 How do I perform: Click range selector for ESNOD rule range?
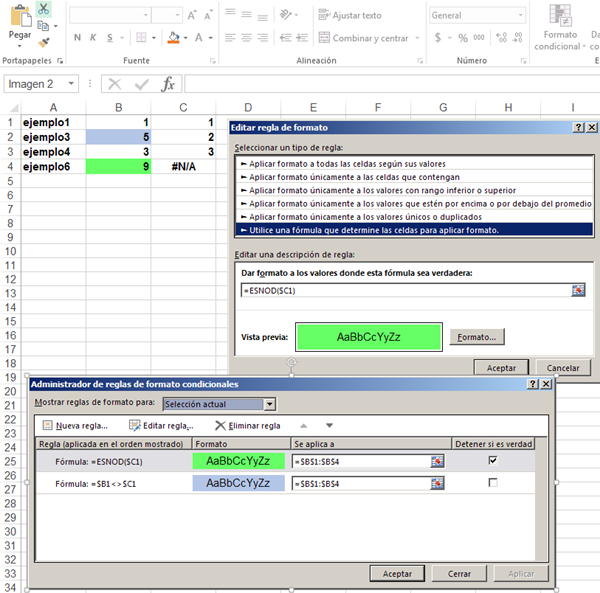click(x=437, y=461)
